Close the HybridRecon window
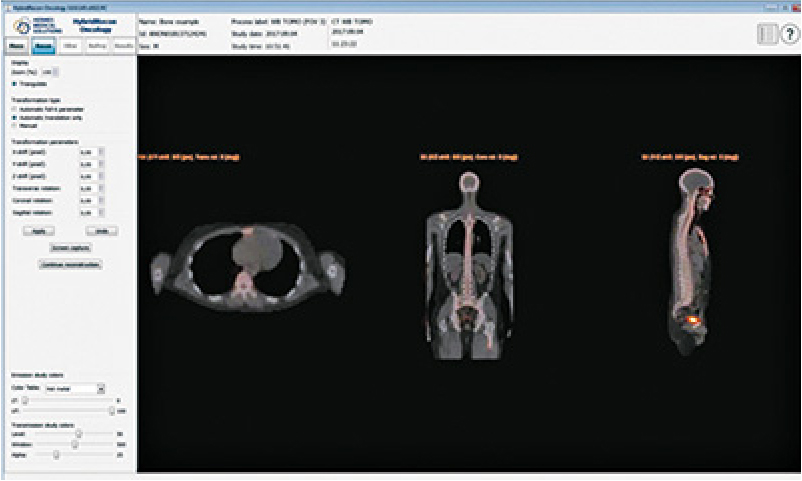This screenshot has width=802, height=481. [x=794, y=7]
